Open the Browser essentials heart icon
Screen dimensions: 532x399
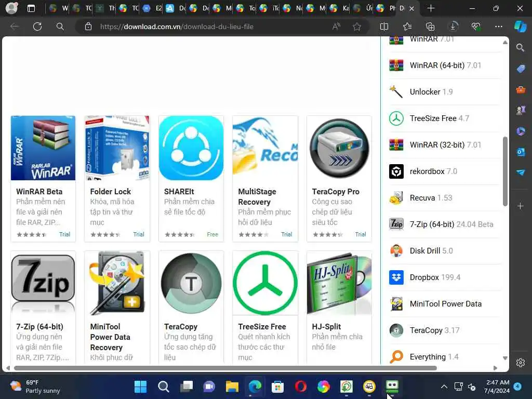pos(476,26)
